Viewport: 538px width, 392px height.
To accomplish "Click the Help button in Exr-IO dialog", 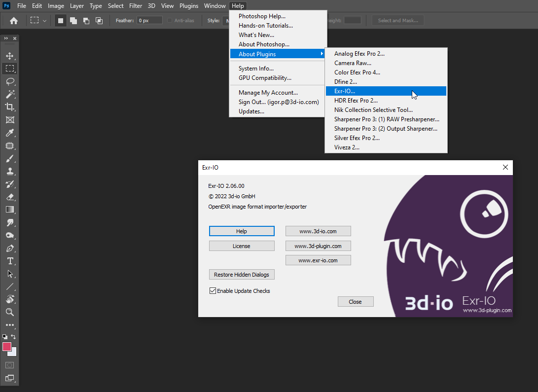I will point(242,231).
